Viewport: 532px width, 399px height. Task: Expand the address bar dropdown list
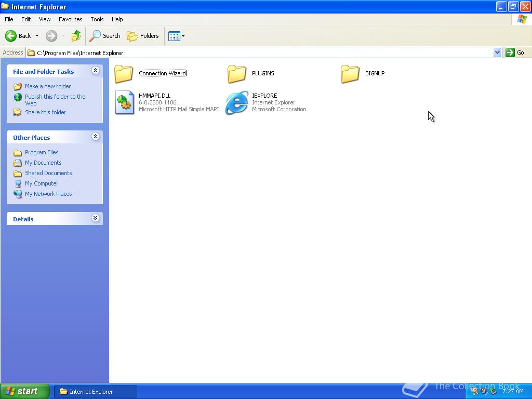point(497,52)
